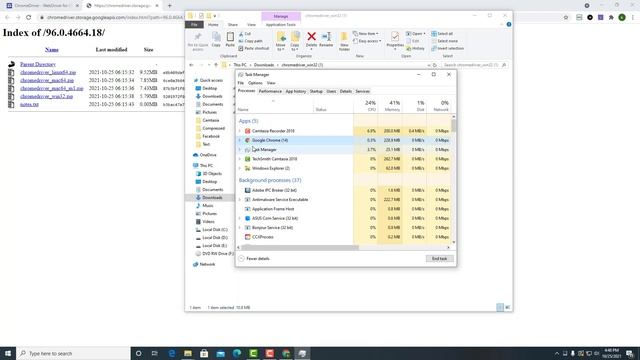Image resolution: width=640 pixels, height=360 pixels.
Task: Click Cut scissors in Clipboard group
Action: pos(245,34)
